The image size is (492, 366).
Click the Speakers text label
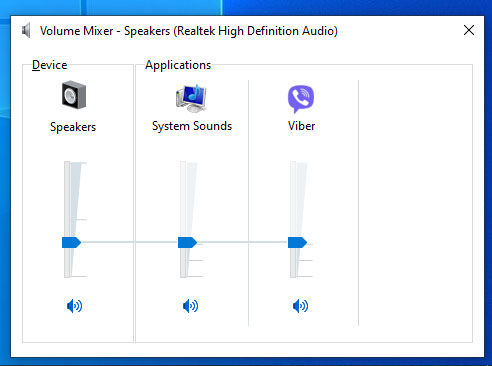point(73,127)
